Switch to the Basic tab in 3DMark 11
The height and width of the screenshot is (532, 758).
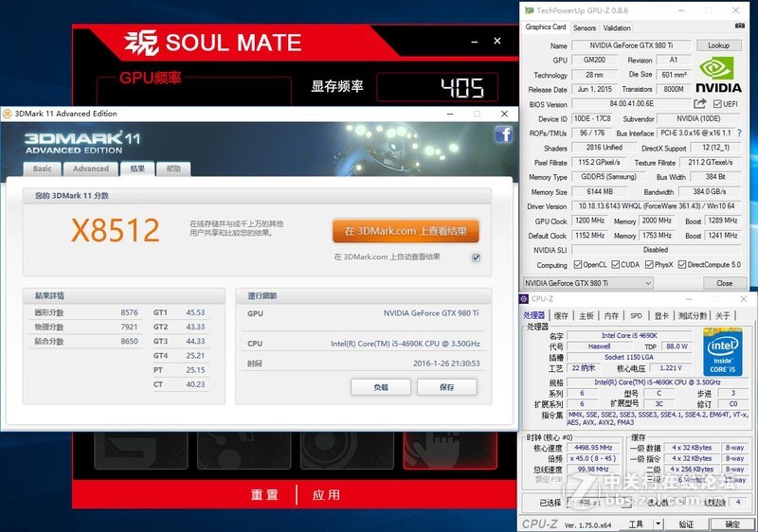[42, 168]
